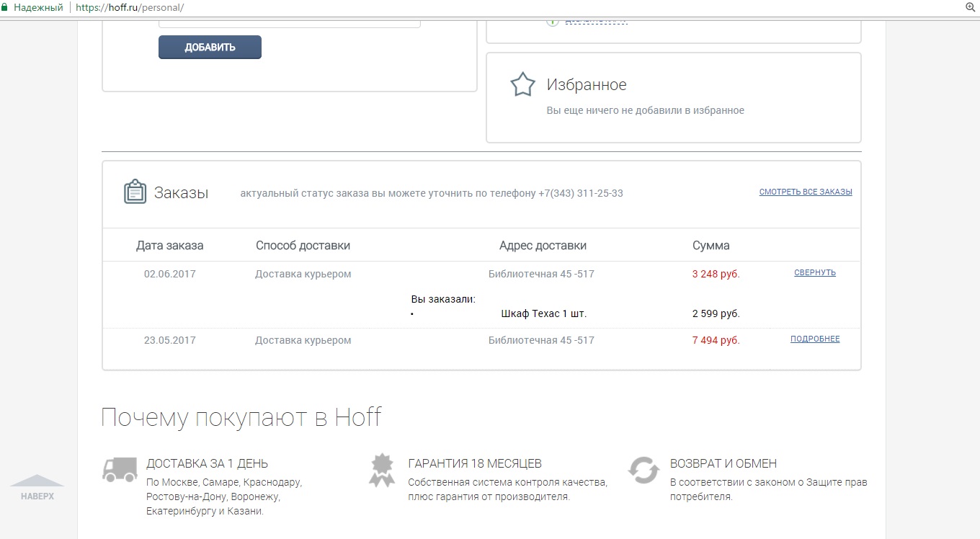Click order date 02.06.2017
980x539 pixels.
click(x=169, y=274)
